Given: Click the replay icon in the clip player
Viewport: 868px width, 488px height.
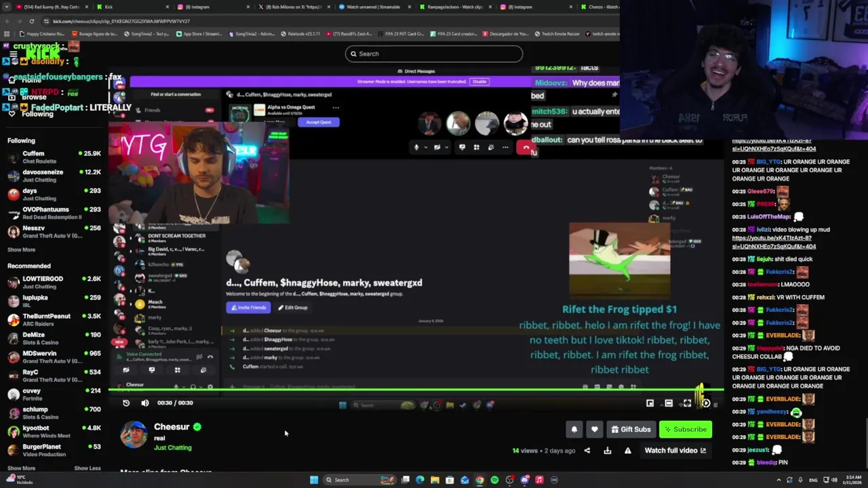Looking at the screenshot, I should pyautogui.click(x=126, y=403).
